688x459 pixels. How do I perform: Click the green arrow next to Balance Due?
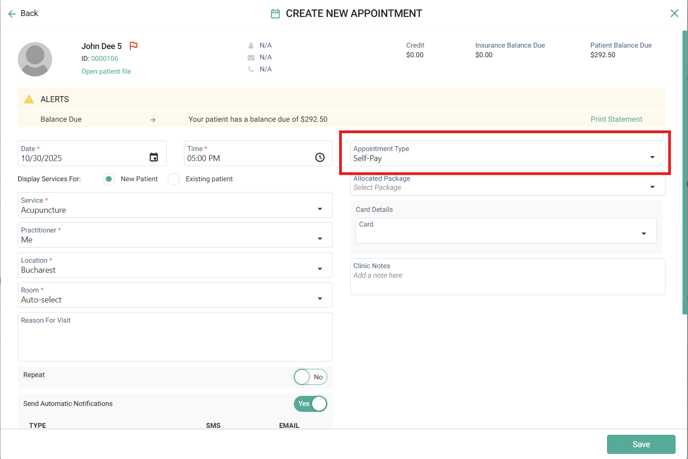[153, 120]
